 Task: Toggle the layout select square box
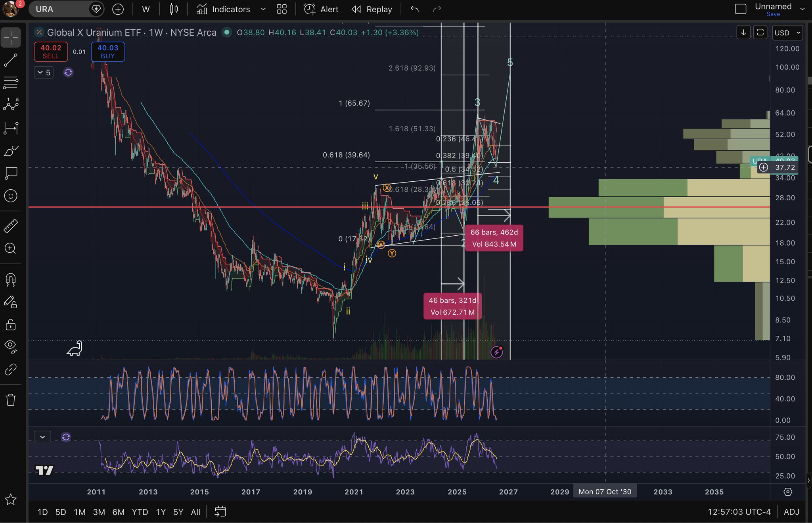[741, 9]
